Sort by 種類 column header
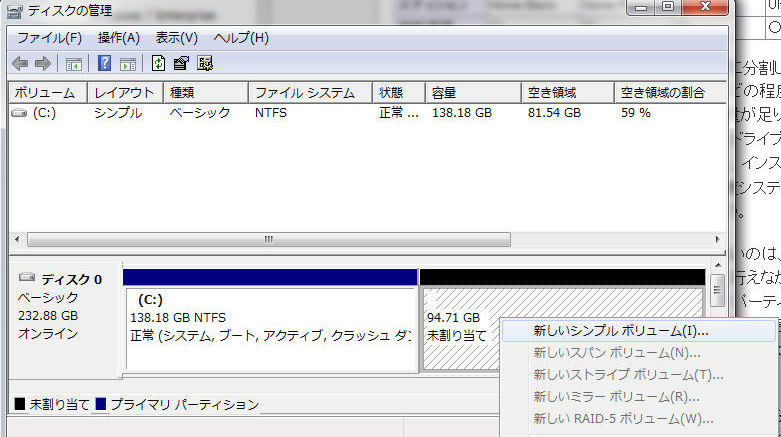 206,93
